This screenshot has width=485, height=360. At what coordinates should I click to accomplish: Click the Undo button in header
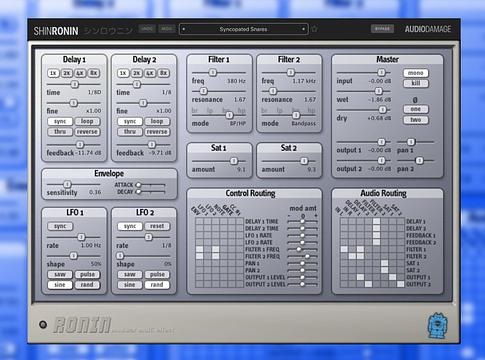[147, 29]
